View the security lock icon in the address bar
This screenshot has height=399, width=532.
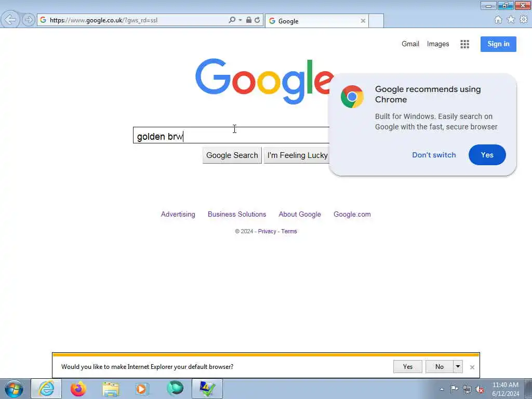click(x=249, y=20)
